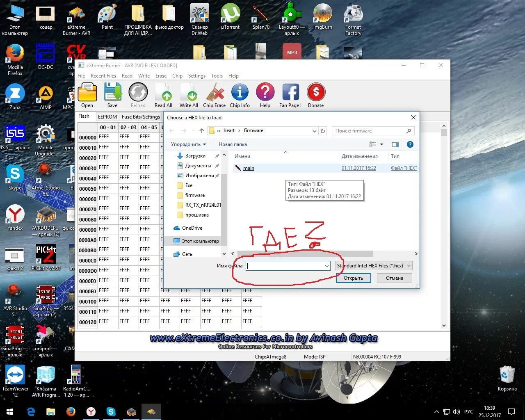Viewport: 525px width, 420px height.
Task: Open the Zona desktop shortcut
Action: (x=15, y=97)
